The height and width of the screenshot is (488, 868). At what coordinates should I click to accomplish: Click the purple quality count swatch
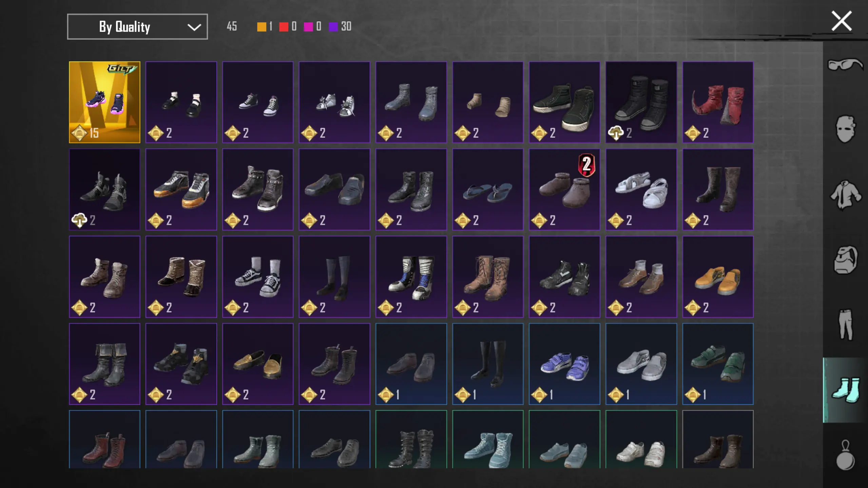tap(333, 27)
